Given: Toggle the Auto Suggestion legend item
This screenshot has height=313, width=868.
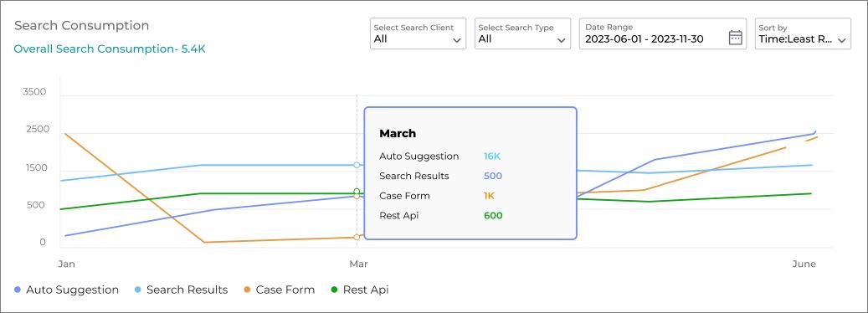Looking at the screenshot, I should [x=66, y=290].
